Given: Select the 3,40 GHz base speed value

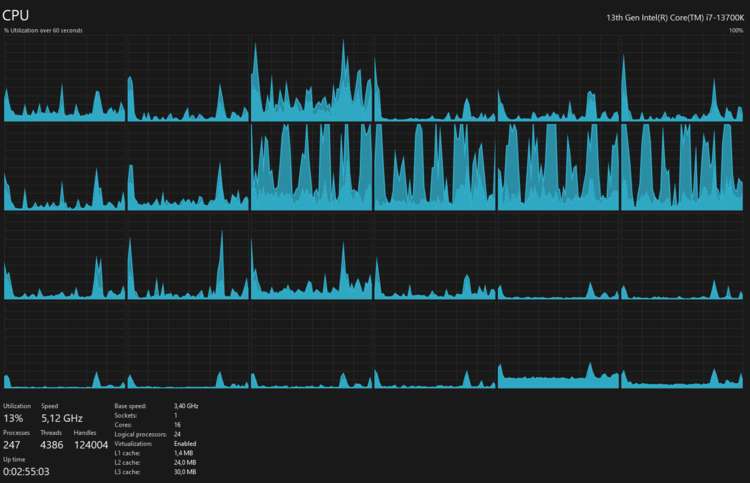Looking at the screenshot, I should [186, 406].
